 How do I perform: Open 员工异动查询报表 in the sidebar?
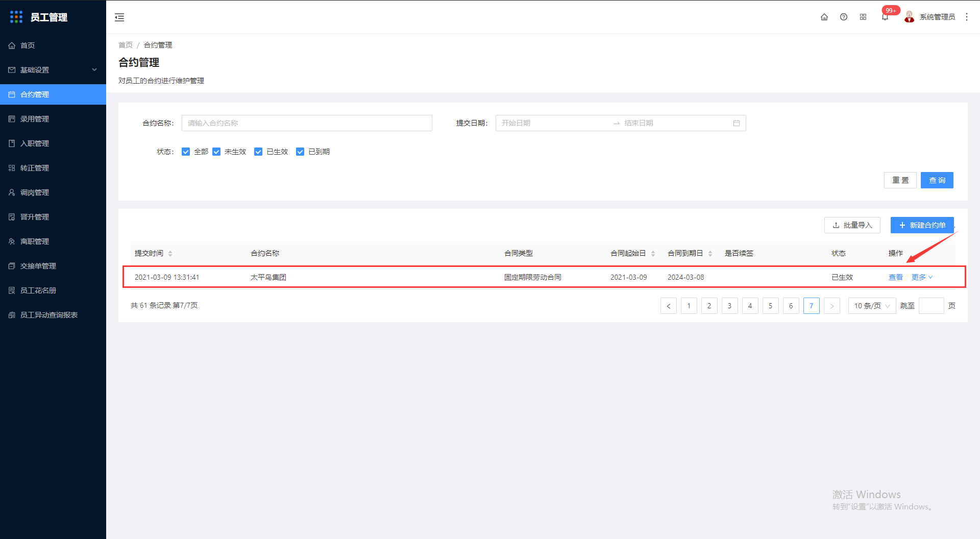[x=53, y=315]
